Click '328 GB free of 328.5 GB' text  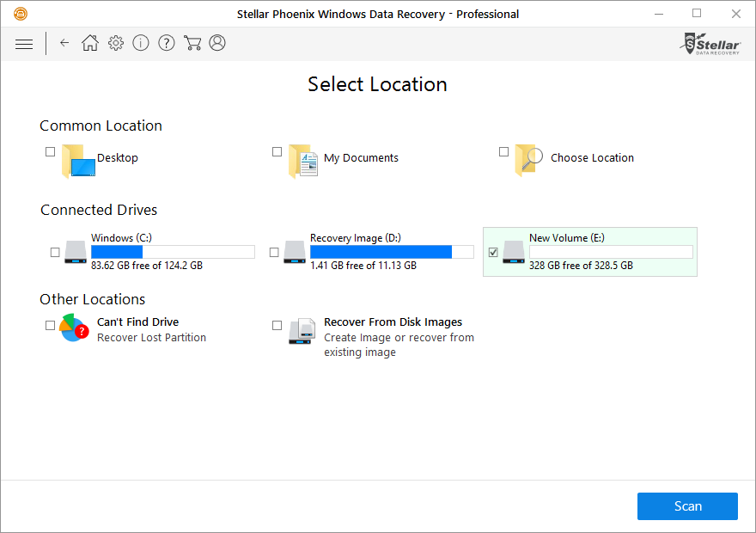tap(581, 266)
